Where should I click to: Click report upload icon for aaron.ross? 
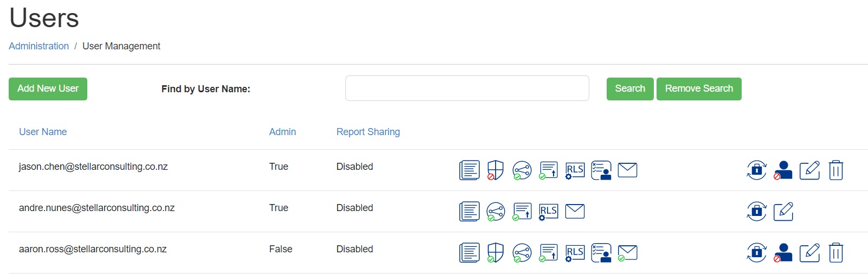tap(549, 253)
